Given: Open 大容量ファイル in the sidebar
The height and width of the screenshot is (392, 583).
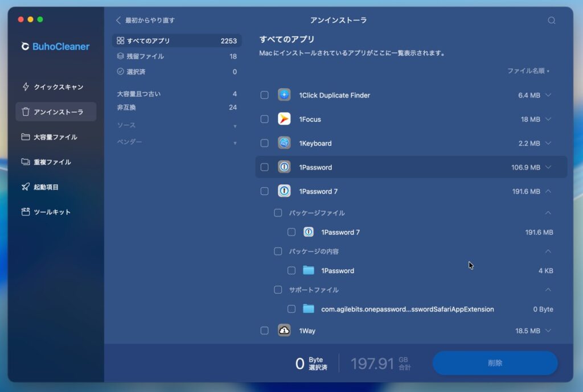Looking at the screenshot, I should point(55,137).
